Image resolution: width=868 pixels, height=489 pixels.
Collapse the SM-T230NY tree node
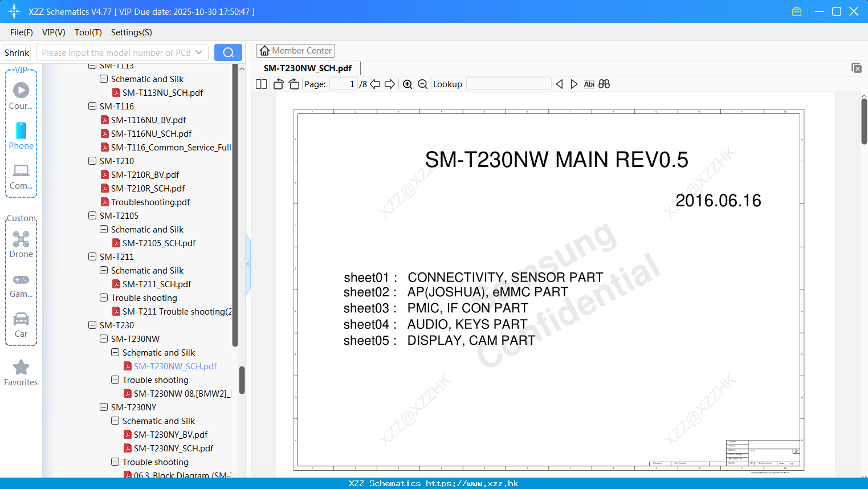click(x=104, y=407)
